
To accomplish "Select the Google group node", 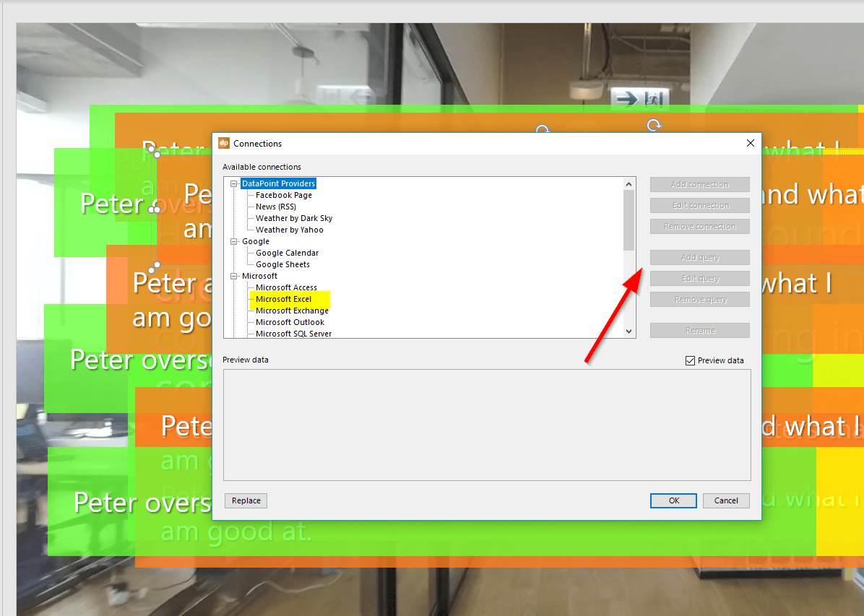I will pos(256,241).
